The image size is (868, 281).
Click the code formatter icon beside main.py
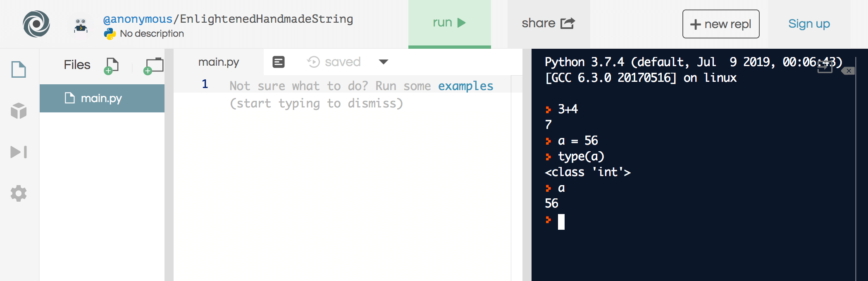pos(279,62)
